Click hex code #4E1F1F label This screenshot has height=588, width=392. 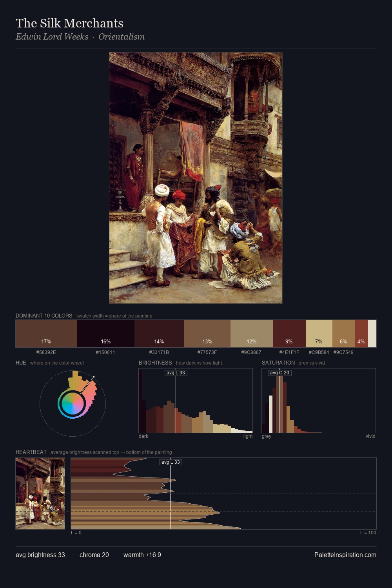pyautogui.click(x=289, y=352)
